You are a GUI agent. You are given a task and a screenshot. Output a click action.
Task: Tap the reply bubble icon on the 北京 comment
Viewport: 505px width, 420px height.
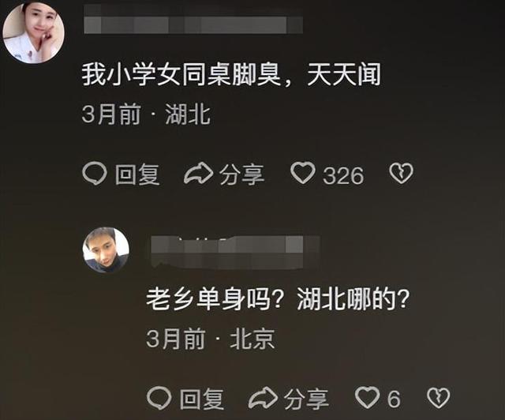click(x=159, y=398)
